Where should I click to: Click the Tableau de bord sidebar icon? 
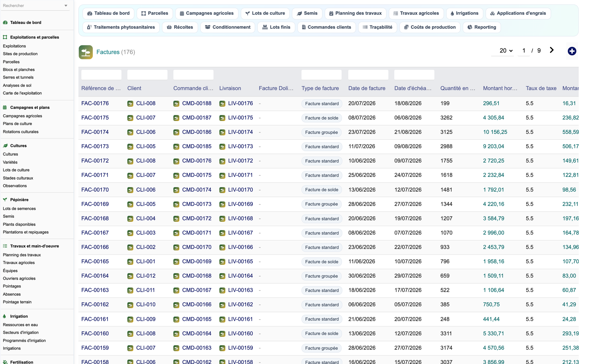(x=5, y=22)
